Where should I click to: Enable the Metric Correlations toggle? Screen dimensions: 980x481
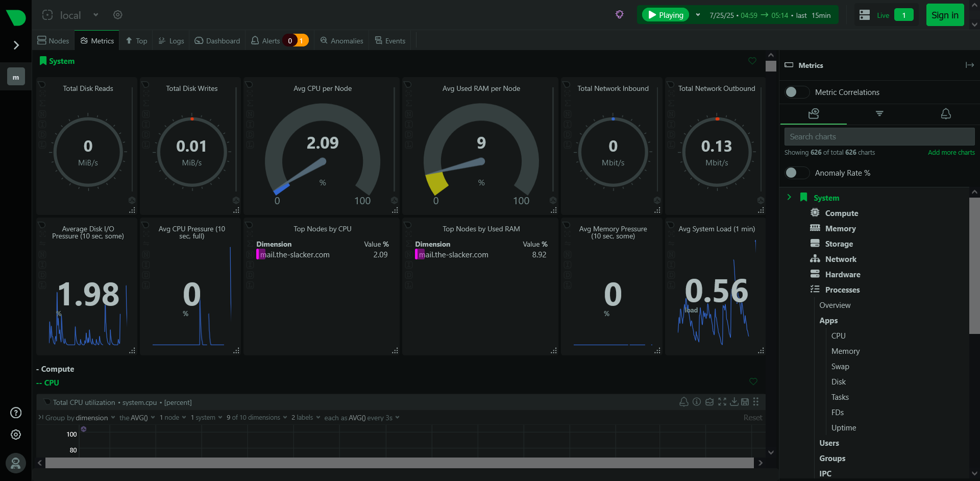pos(796,92)
